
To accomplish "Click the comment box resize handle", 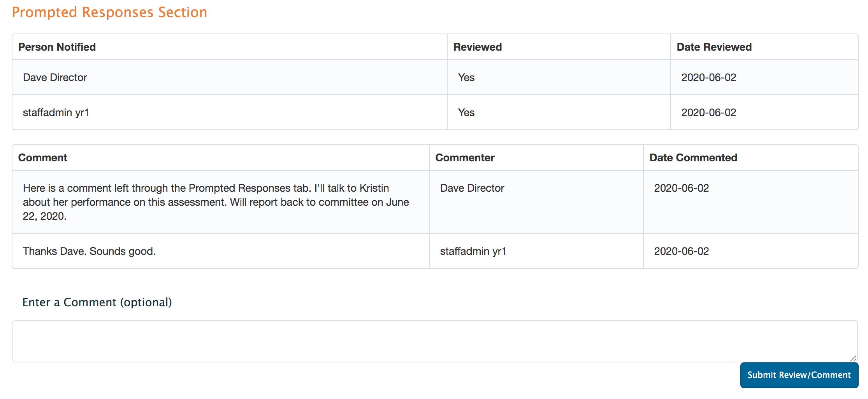I will 853,358.
